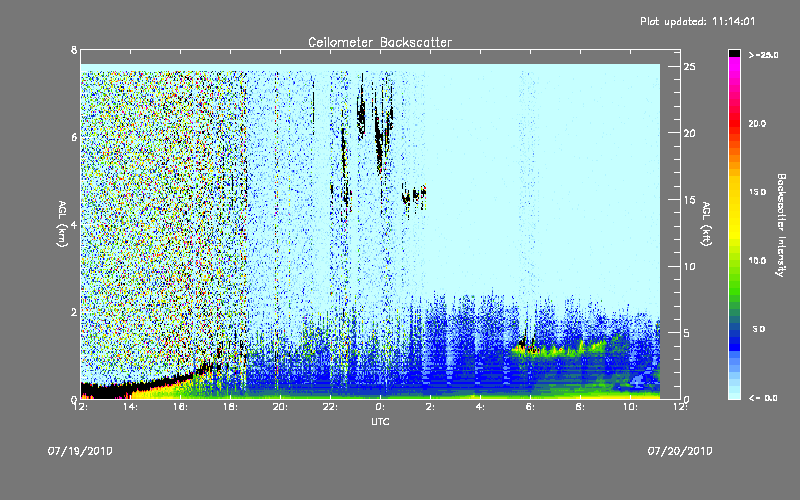Screen dimensions: 800x500
Task: Click the end date 07/20/2010
Action: pos(680,451)
